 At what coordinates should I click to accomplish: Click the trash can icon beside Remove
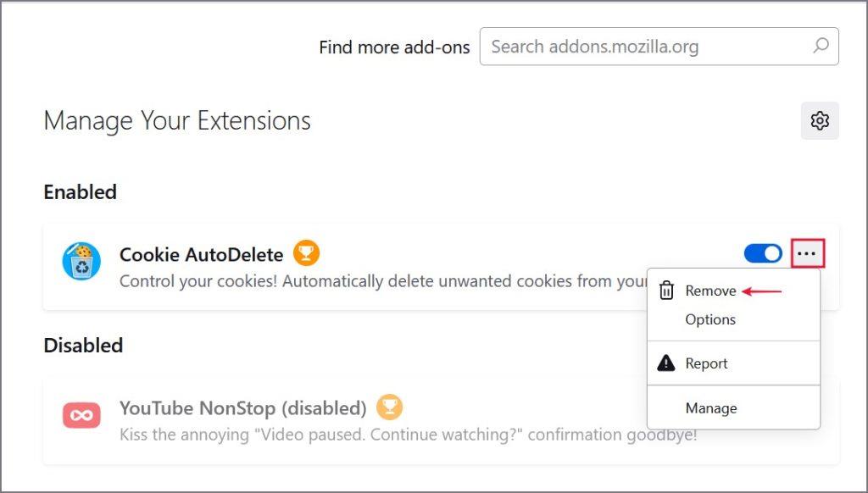(666, 291)
